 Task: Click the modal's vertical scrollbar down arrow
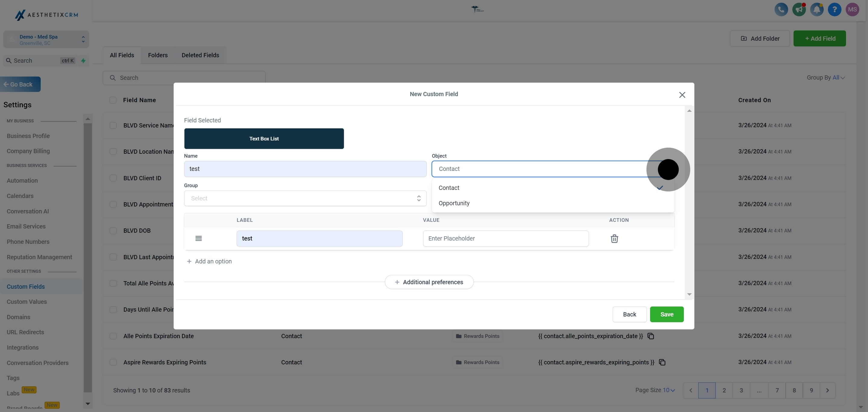[x=689, y=294]
